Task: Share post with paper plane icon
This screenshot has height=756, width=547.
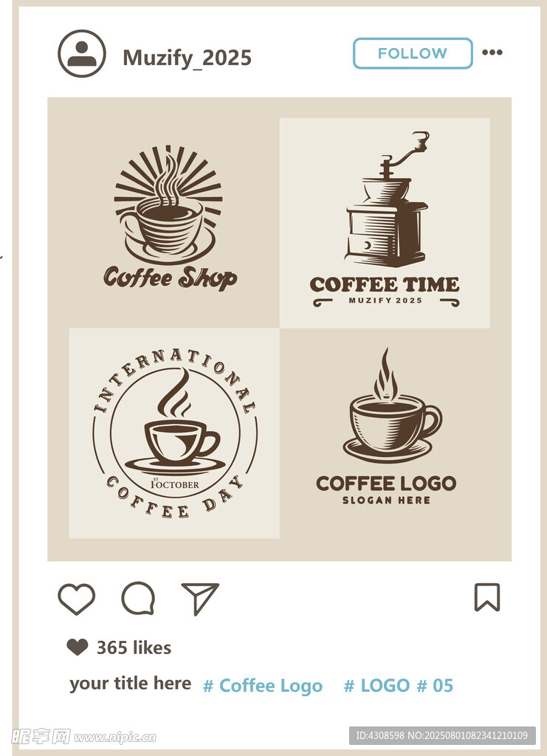Action: (199, 599)
